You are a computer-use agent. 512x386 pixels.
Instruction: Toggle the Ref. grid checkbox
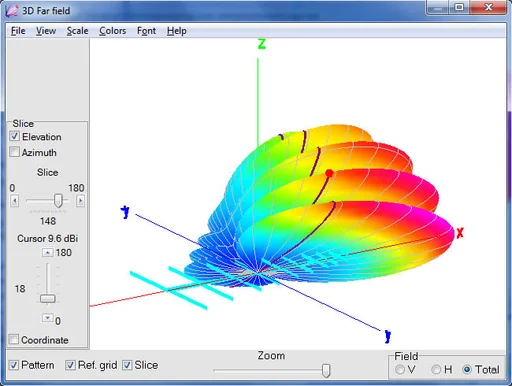(70, 365)
